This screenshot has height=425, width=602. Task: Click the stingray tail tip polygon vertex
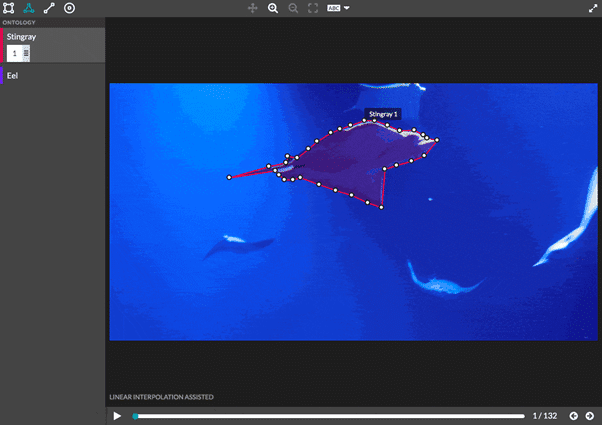point(229,177)
